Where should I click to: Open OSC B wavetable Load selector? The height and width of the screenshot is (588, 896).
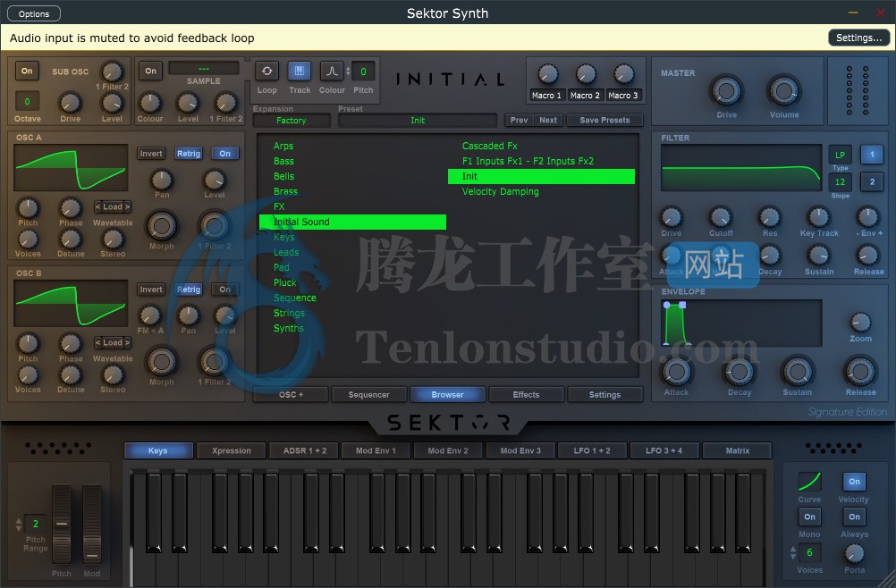[113, 342]
